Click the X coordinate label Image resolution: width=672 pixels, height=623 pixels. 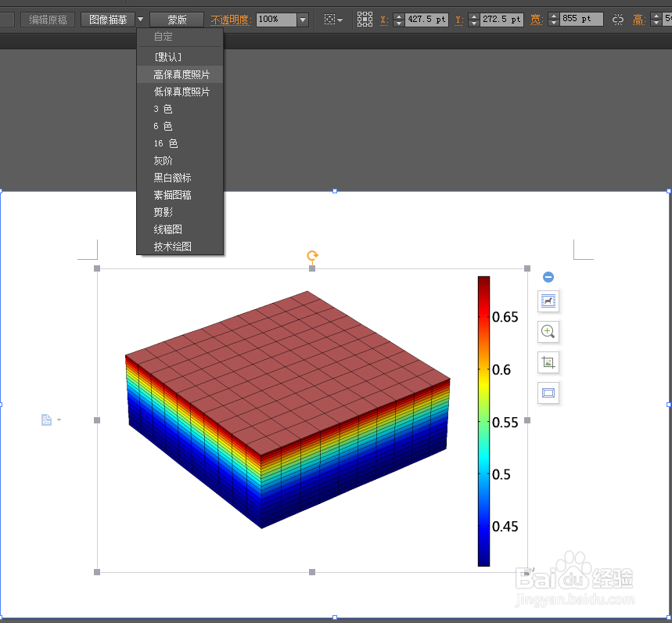point(384,20)
